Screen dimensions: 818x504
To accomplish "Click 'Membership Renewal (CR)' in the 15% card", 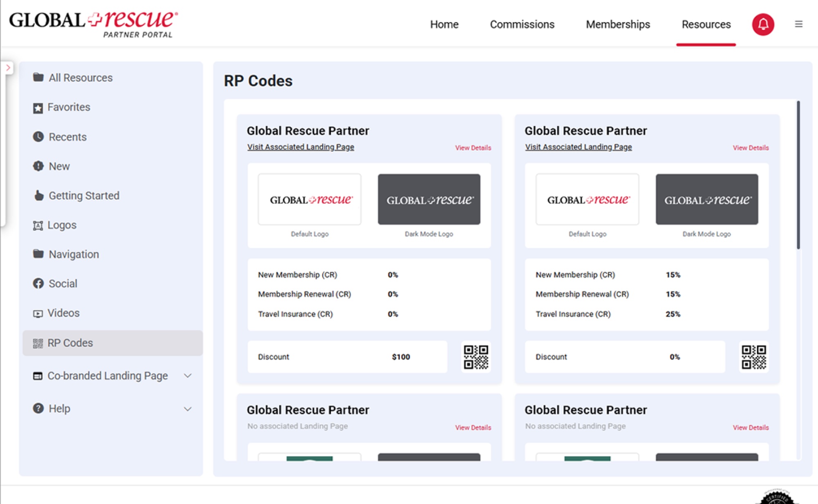I will coord(582,294).
